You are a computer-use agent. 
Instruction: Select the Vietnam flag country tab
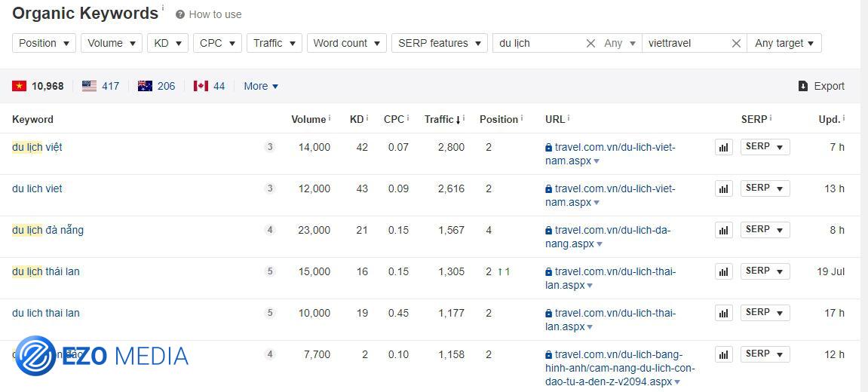pyautogui.click(x=38, y=86)
